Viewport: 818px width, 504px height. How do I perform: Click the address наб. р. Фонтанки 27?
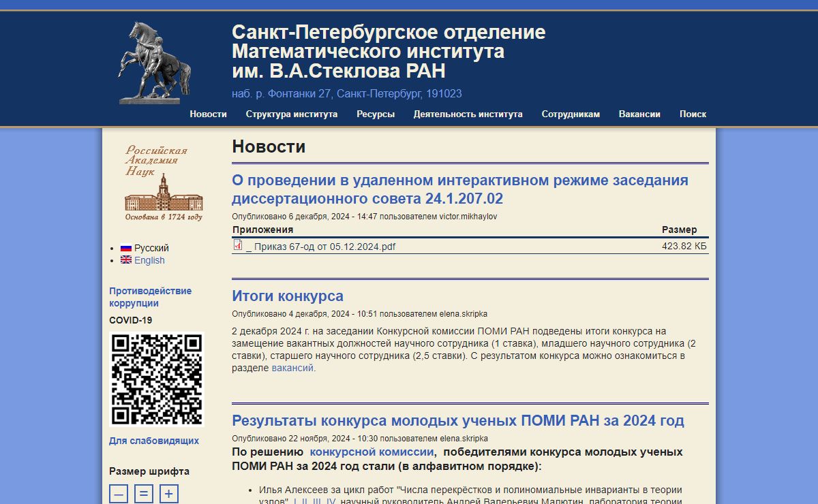tap(346, 94)
